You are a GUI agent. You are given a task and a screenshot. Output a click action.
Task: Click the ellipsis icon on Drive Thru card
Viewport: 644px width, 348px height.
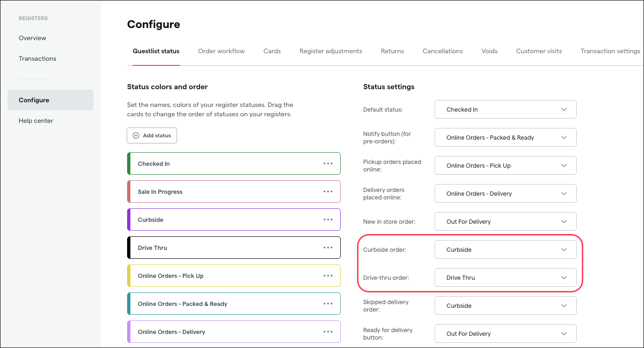(328, 248)
